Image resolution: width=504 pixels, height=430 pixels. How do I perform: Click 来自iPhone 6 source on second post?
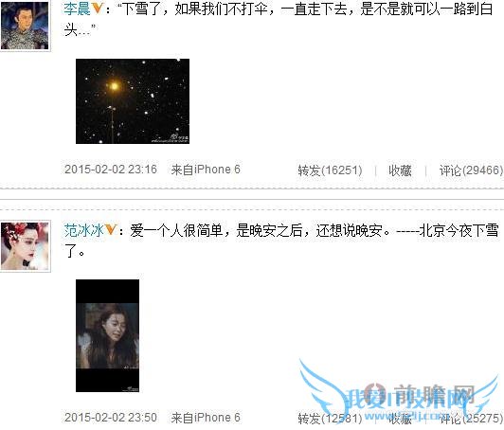pyautogui.click(x=206, y=418)
